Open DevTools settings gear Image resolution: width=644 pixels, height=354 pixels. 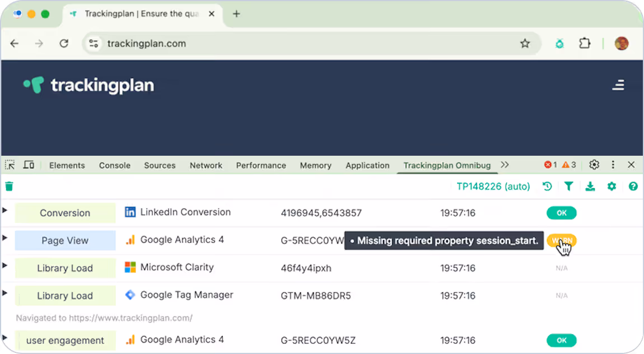click(594, 165)
